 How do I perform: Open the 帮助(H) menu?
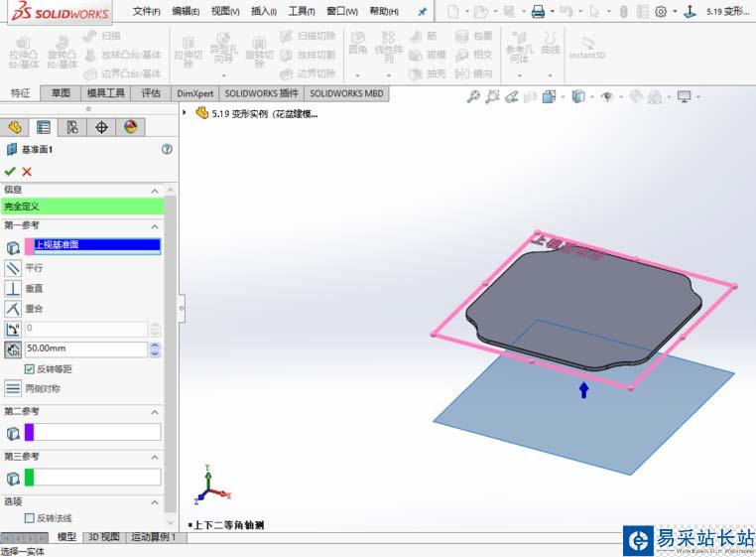click(x=384, y=11)
